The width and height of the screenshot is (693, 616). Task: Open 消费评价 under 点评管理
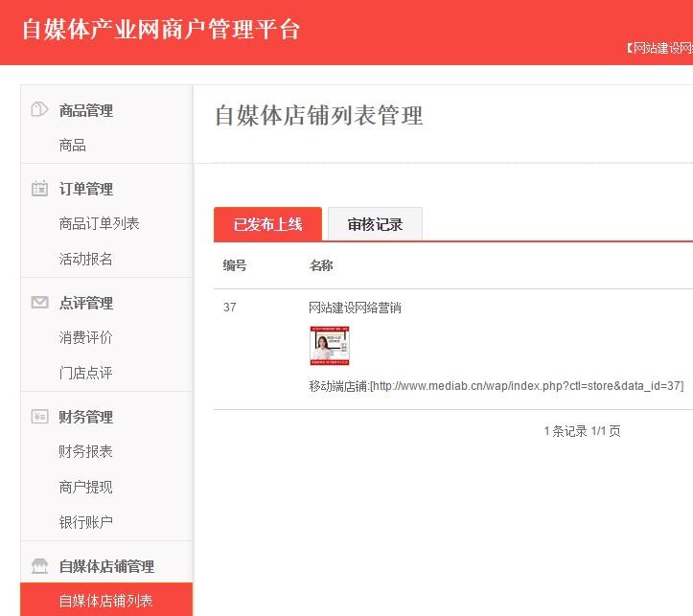(85, 337)
